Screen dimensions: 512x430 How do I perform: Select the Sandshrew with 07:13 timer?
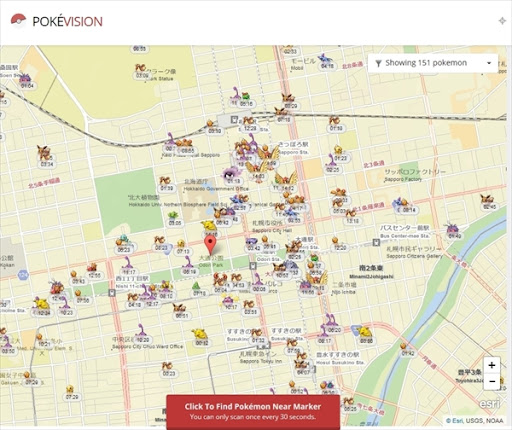(182, 247)
